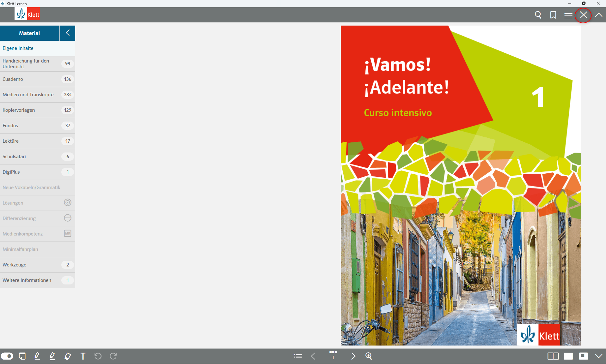
Task: Open the hamburger menu in the top bar
Action: pos(568,15)
